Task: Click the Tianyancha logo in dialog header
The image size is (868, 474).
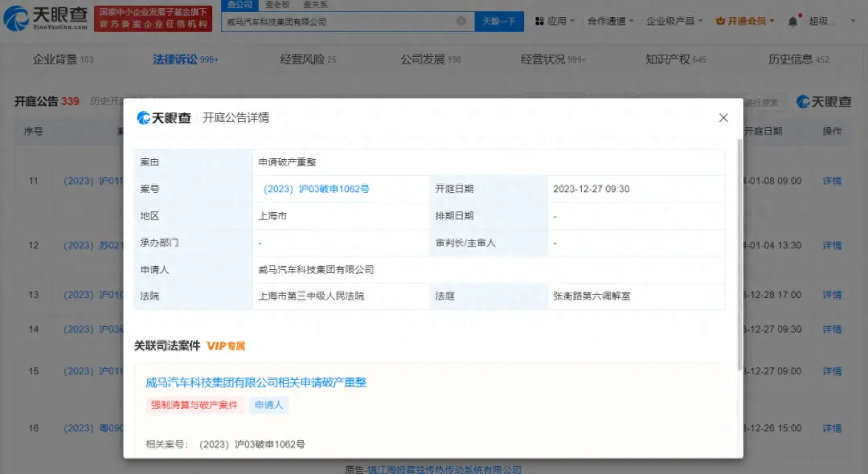Action: [x=164, y=118]
